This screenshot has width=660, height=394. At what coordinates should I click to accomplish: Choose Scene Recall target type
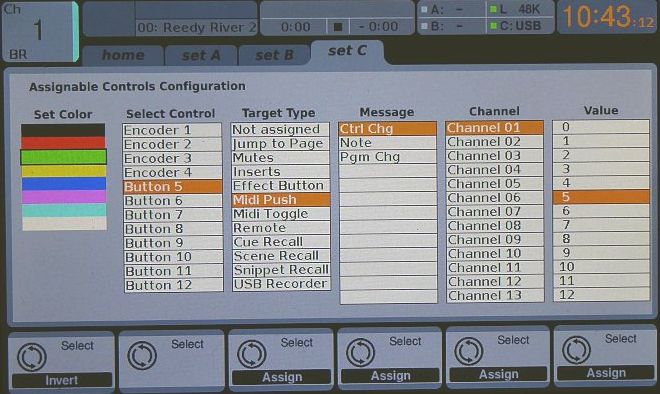pos(282,256)
